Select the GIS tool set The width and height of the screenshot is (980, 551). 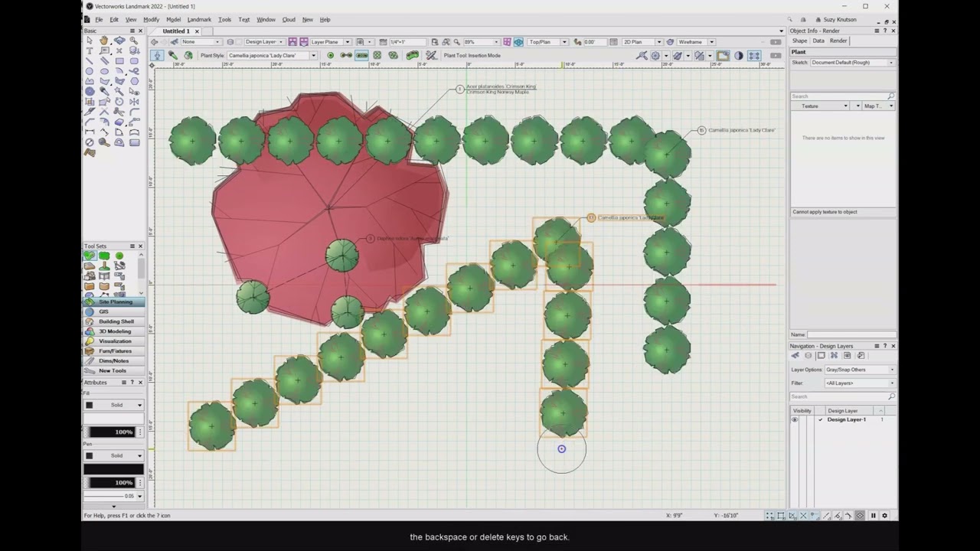tap(113, 311)
